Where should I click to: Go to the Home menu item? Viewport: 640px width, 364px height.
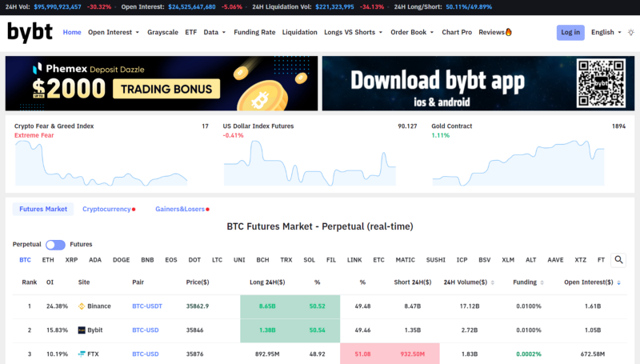[x=72, y=32]
